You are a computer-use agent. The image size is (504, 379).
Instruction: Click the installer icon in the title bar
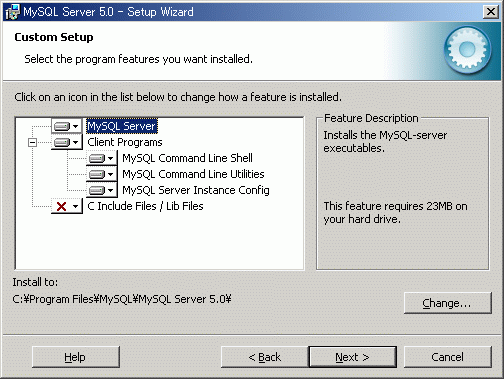pos(13,12)
